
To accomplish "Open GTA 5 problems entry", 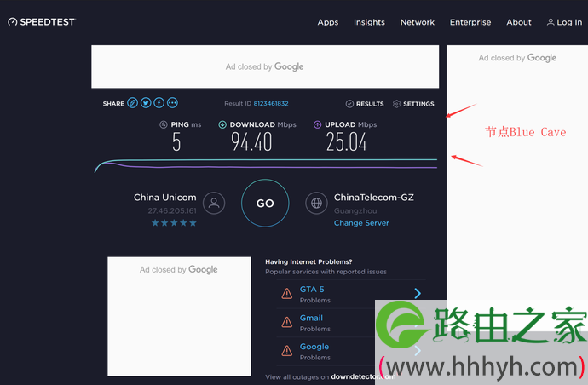I will (351, 294).
